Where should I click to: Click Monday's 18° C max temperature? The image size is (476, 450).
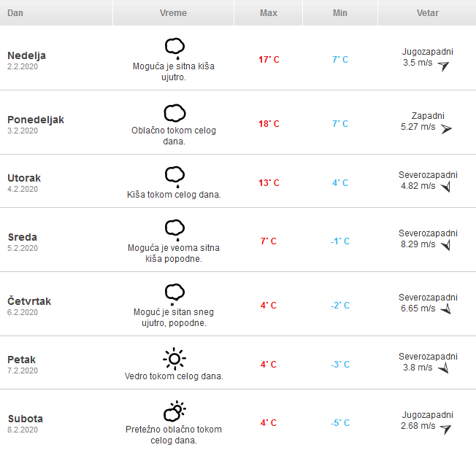point(269,124)
